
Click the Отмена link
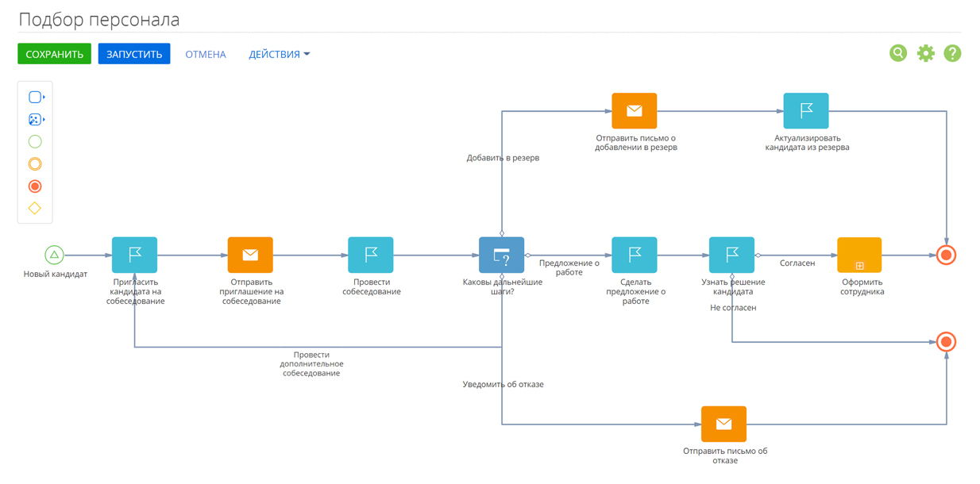click(206, 54)
